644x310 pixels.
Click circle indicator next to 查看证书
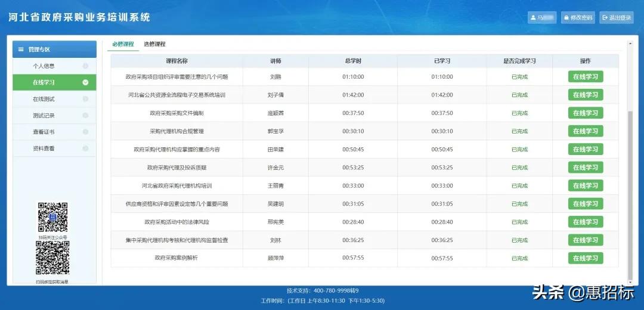point(85,132)
